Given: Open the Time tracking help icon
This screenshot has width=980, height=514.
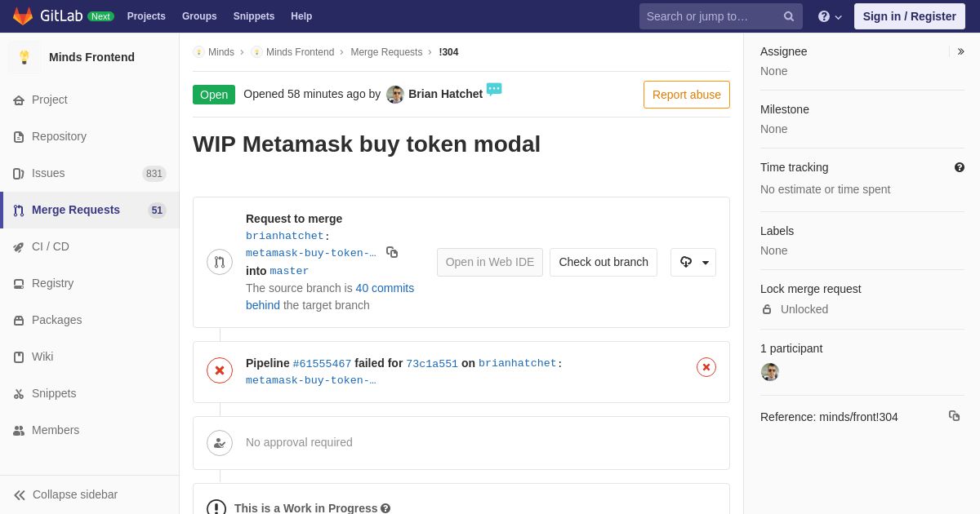Looking at the screenshot, I should coord(960,167).
